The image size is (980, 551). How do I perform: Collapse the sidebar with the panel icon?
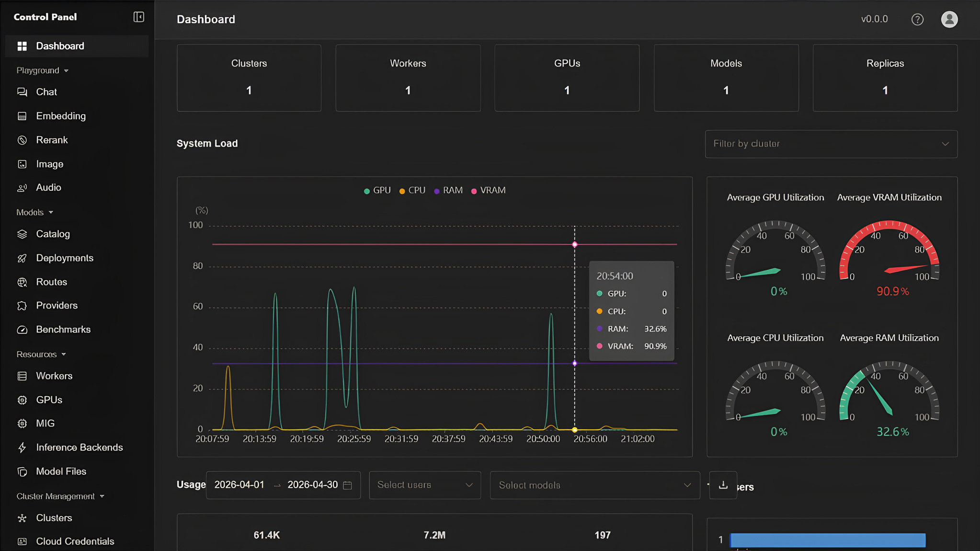[x=138, y=17]
